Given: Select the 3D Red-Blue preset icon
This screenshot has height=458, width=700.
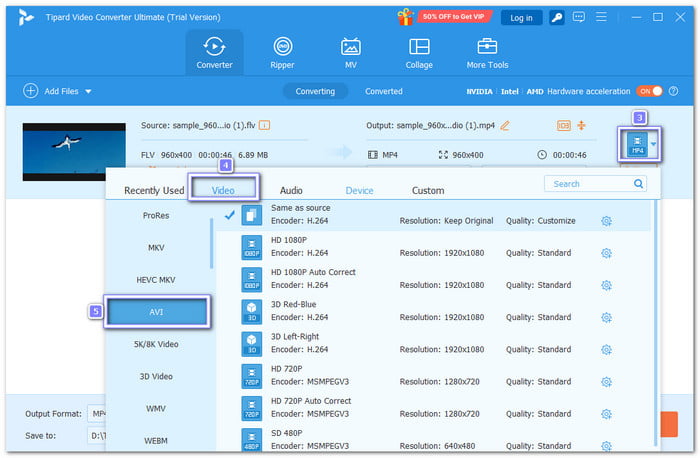Looking at the screenshot, I should tap(252, 312).
